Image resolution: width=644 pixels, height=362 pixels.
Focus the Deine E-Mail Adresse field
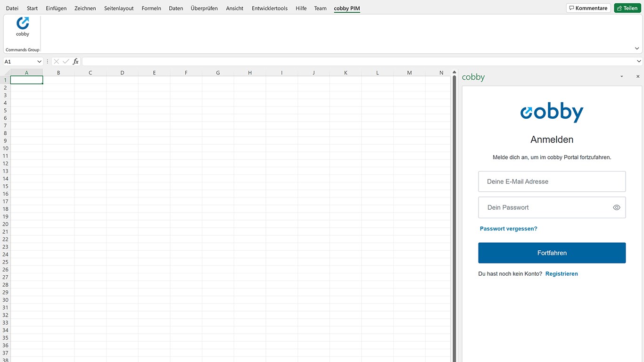coord(552,181)
